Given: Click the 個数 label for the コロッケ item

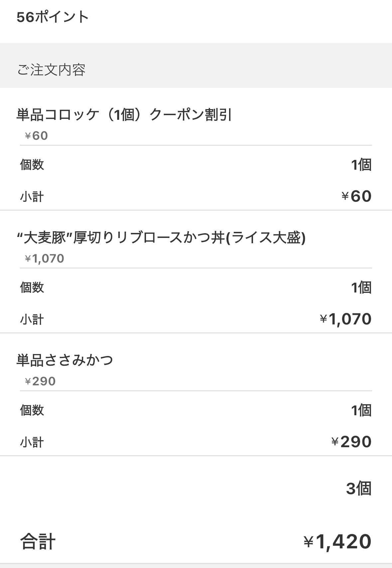Looking at the screenshot, I should (x=32, y=165).
